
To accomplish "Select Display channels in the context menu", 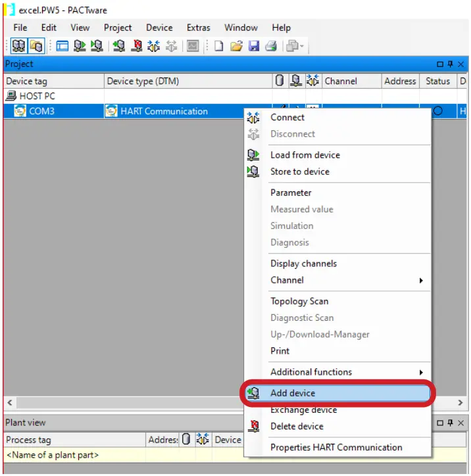I will pos(337,264).
